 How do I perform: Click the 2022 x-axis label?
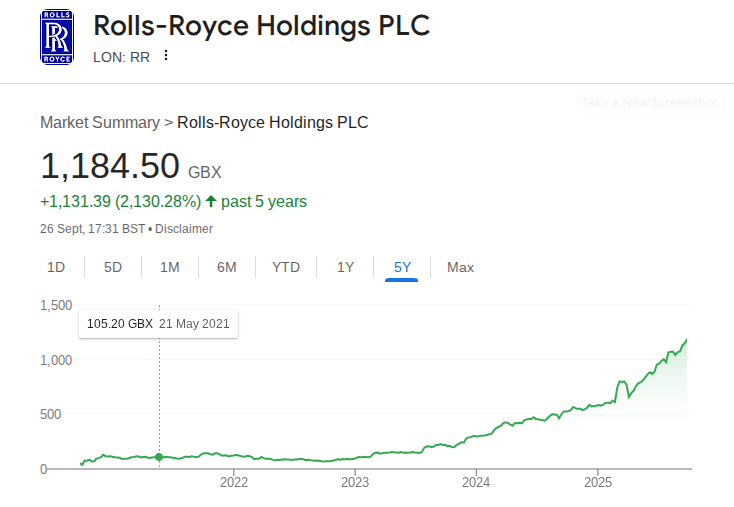pos(234,482)
